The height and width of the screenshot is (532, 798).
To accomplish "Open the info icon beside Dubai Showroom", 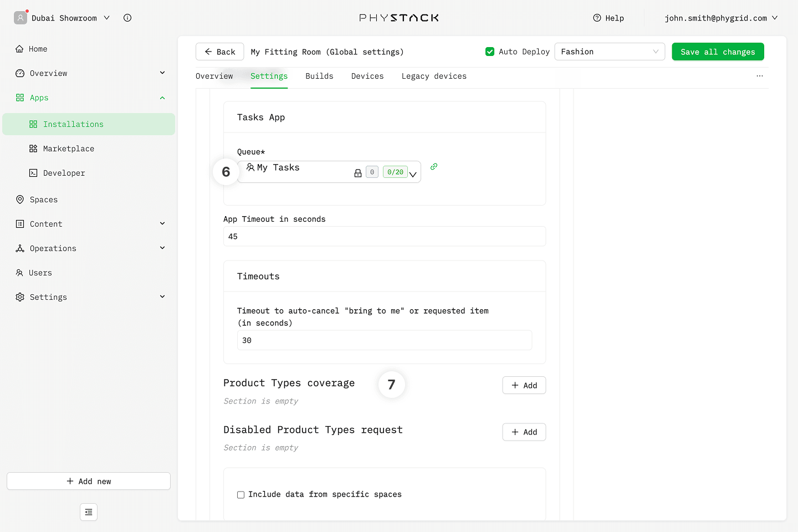I will click(127, 18).
